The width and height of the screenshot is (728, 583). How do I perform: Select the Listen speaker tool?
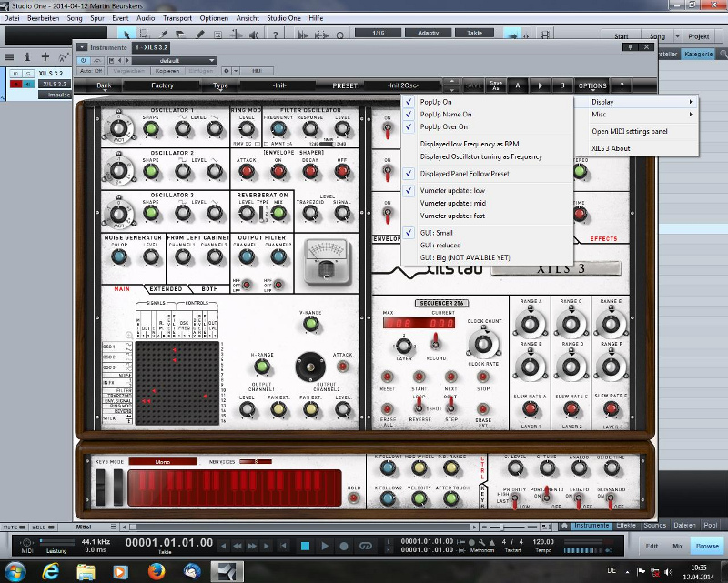coord(254,35)
